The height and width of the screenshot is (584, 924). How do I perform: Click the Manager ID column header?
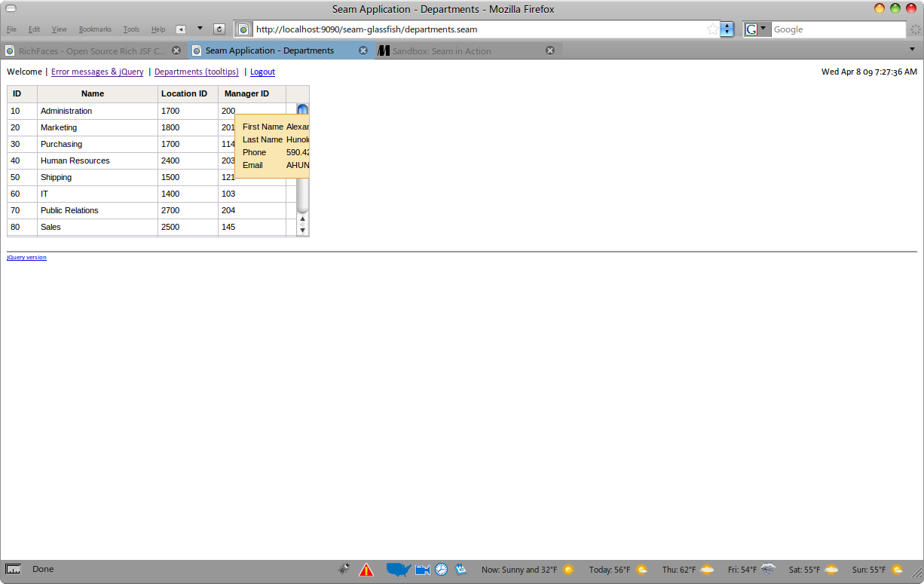(252, 93)
